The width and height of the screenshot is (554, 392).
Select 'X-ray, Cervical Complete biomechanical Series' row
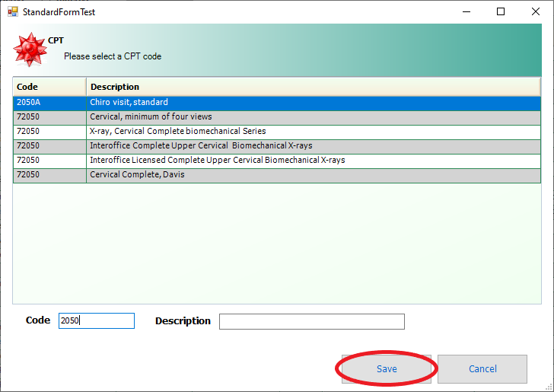[x=277, y=132]
